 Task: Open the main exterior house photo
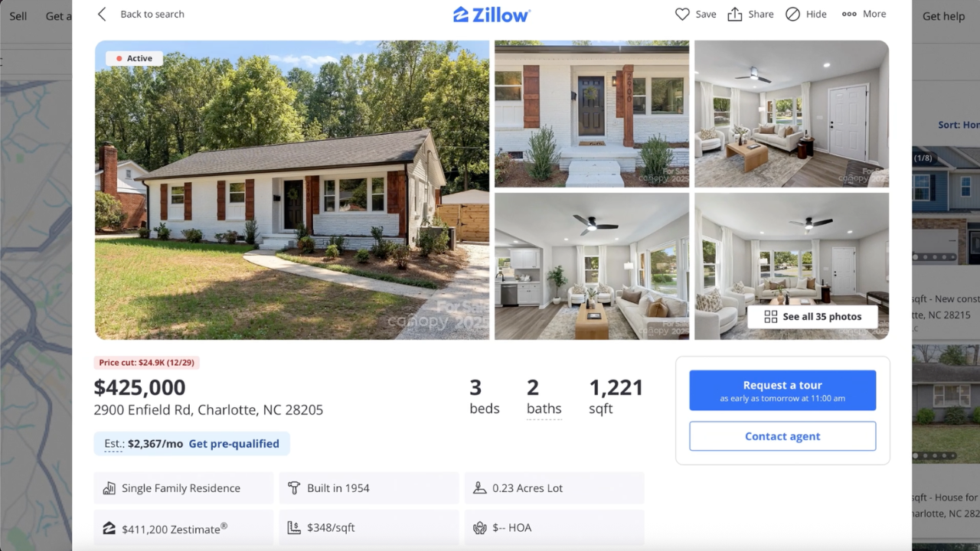click(x=292, y=190)
